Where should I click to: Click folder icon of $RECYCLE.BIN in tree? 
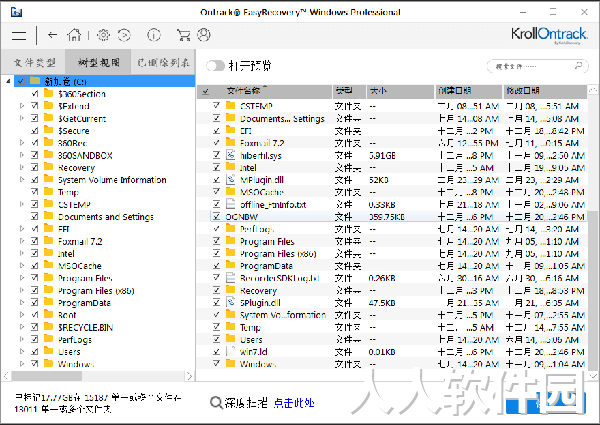pyautogui.click(x=49, y=327)
